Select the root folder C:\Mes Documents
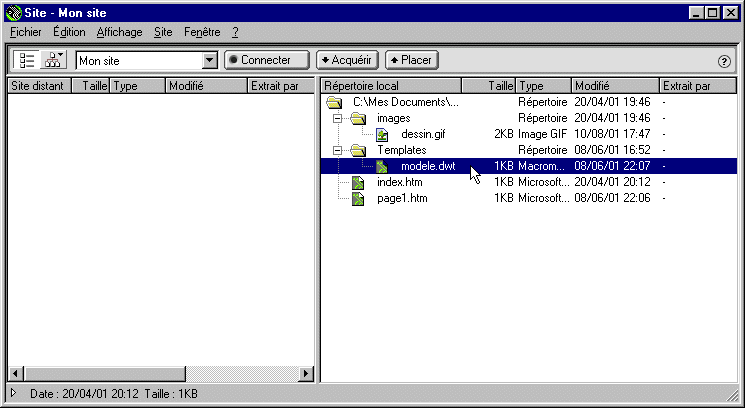Image resolution: width=745 pixels, height=408 pixels. click(404, 102)
